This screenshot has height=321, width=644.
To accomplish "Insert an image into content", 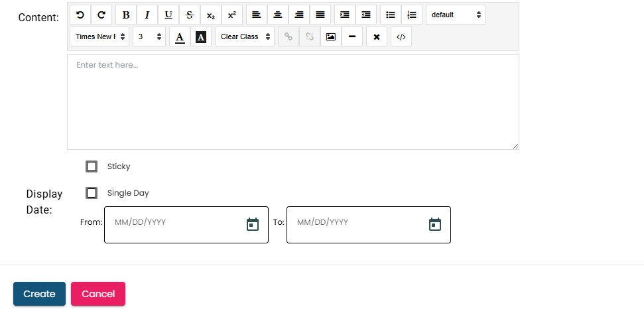I will tap(330, 36).
